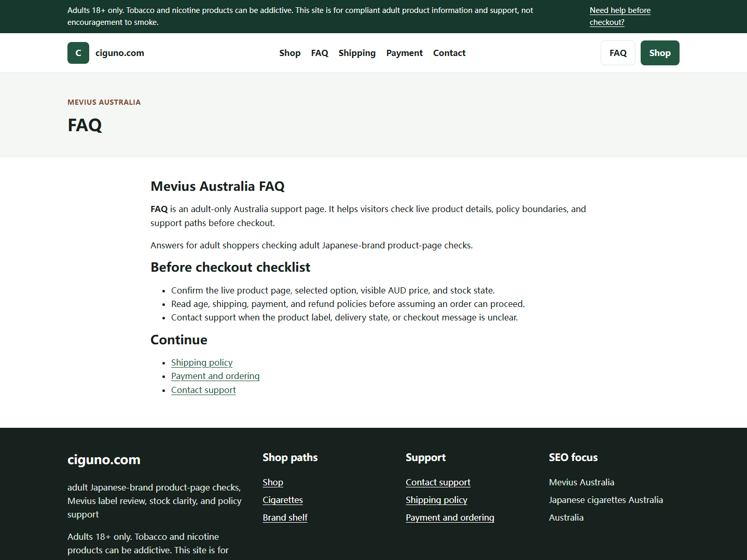Open the footer Brand shelf link
The image size is (747, 560).
coord(285,517)
